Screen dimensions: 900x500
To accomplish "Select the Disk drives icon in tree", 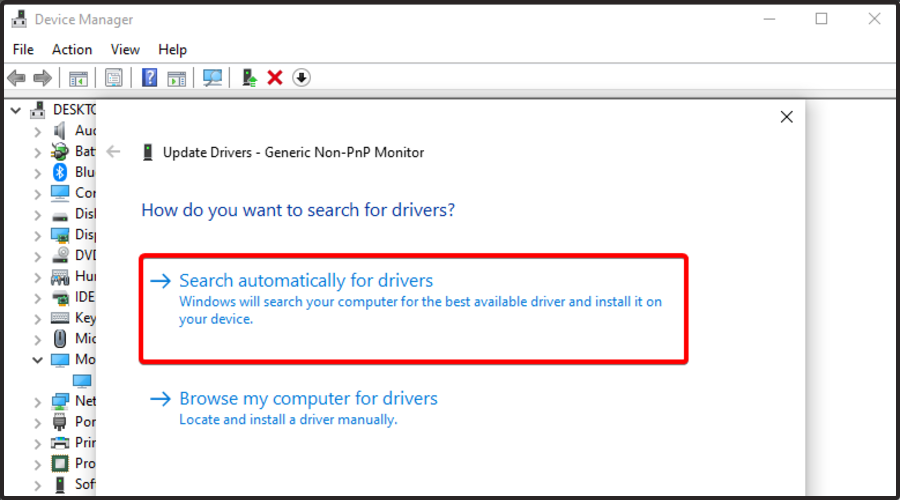I will (60, 216).
